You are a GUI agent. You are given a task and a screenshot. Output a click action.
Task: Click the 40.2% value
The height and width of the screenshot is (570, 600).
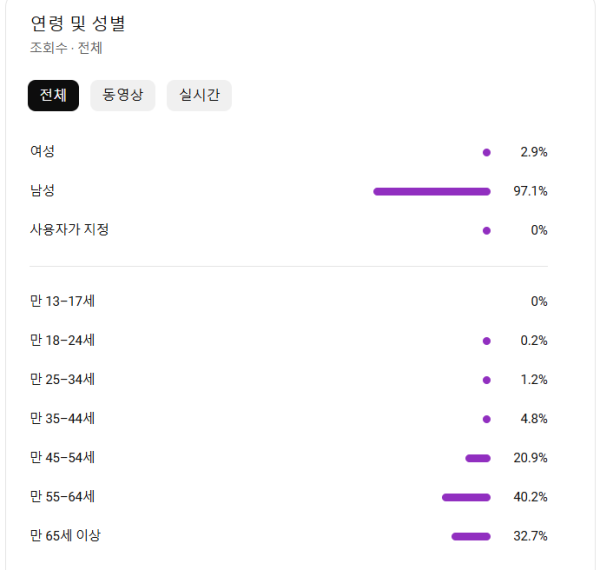[x=530, y=497]
